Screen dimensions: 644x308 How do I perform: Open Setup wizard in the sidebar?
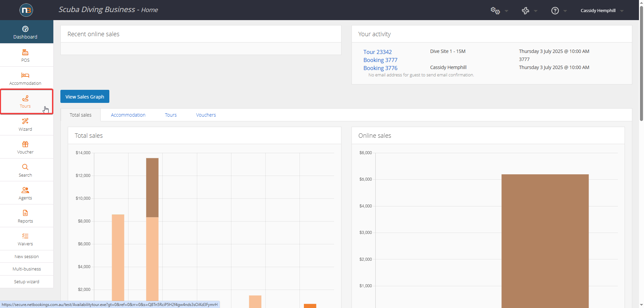pyautogui.click(x=26, y=282)
